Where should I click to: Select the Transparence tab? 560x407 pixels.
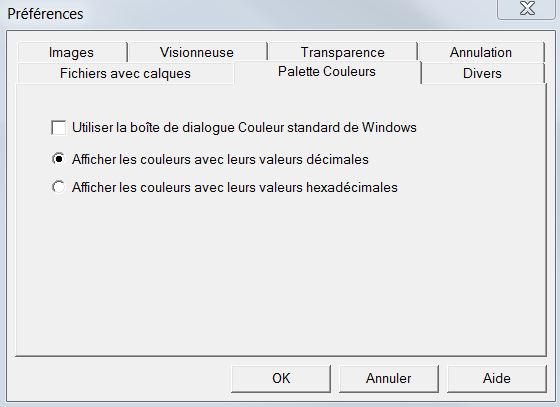342,52
